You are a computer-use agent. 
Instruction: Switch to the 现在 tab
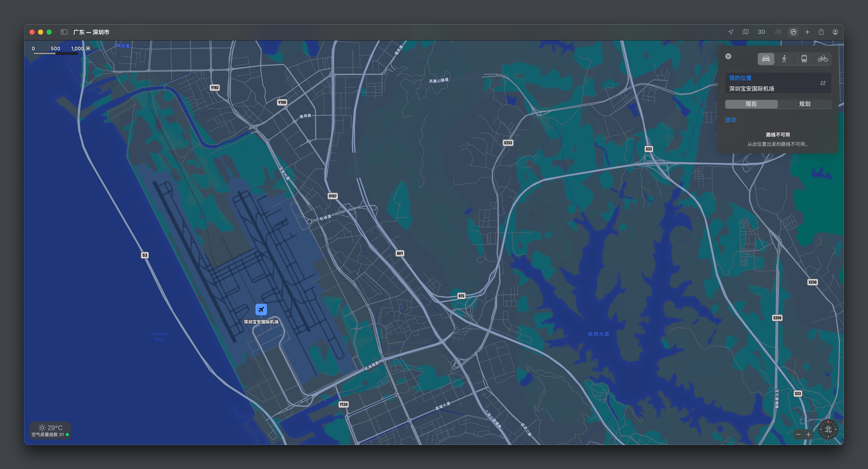751,104
